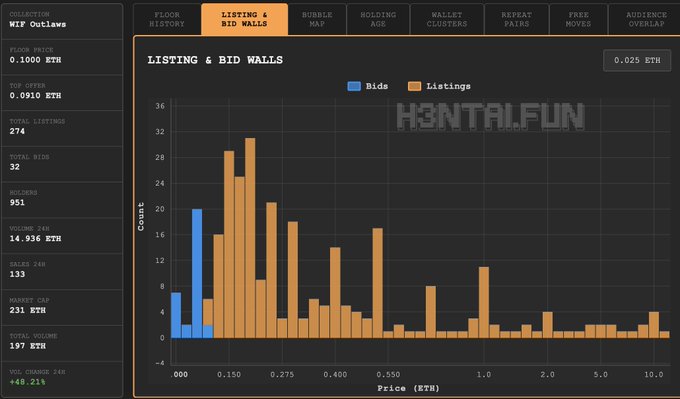Toggle the Bids legend color swatch
The height and width of the screenshot is (399, 680).
pos(354,86)
